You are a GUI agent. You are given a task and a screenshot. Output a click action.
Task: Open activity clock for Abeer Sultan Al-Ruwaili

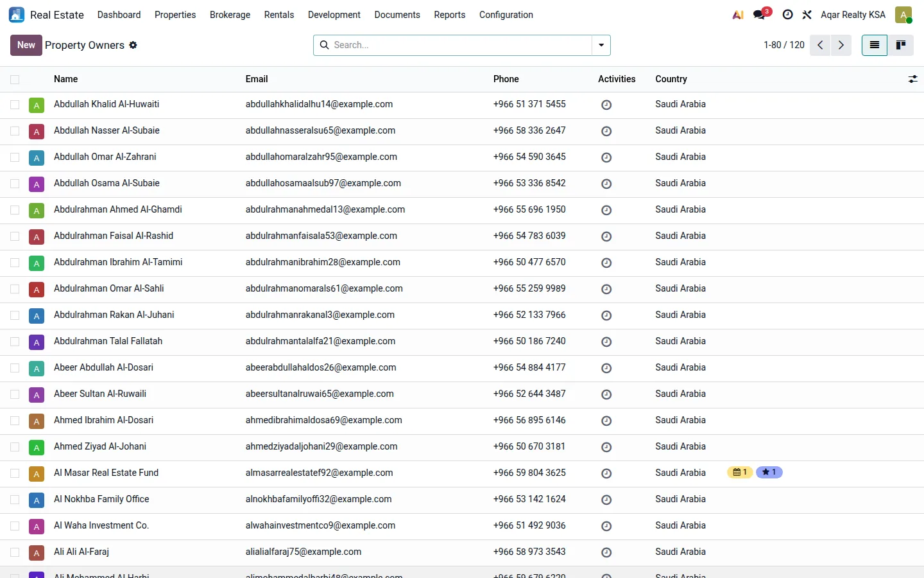(606, 394)
